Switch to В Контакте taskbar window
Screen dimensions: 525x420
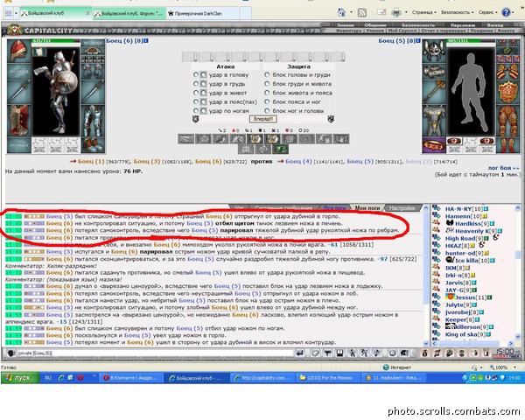pos(129,377)
